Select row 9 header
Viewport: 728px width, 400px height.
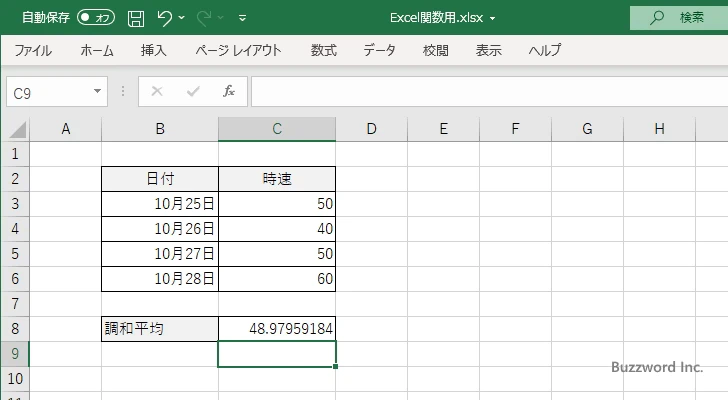[x=15, y=354]
